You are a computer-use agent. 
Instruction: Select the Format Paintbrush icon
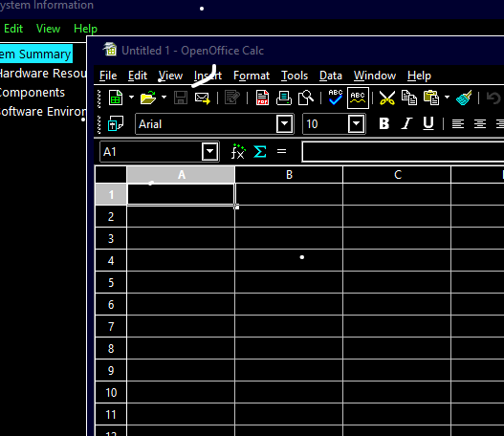tap(464, 98)
